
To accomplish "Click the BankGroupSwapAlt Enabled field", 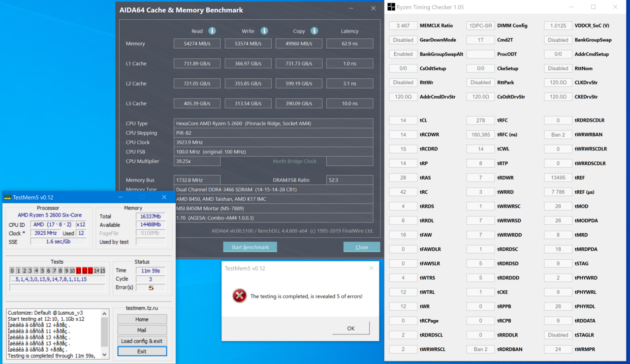I will pos(403,54).
